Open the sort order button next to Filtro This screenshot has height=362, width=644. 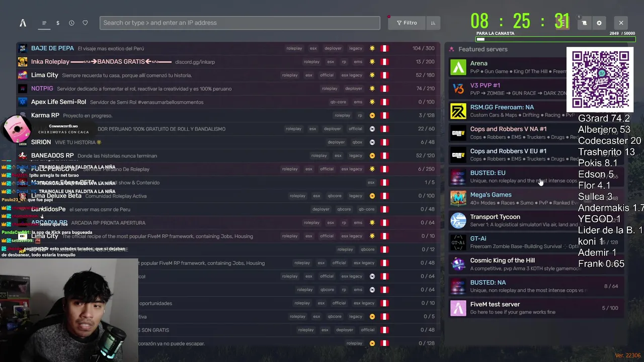click(433, 23)
